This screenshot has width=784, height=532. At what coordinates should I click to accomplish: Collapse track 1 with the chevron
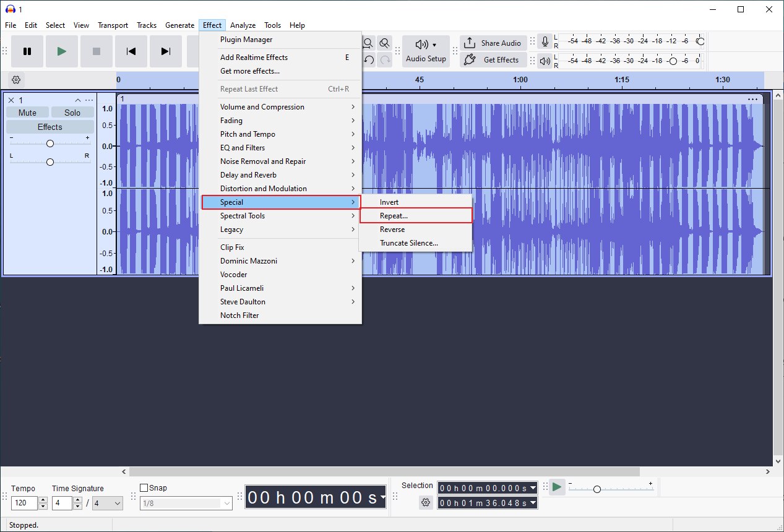(x=78, y=100)
